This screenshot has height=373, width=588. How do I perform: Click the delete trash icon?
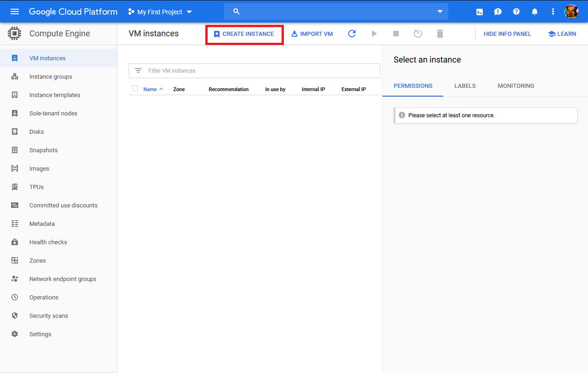[x=440, y=34]
